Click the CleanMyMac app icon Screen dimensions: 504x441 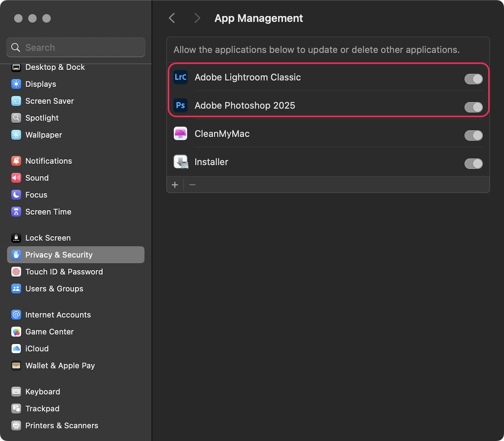pos(180,134)
